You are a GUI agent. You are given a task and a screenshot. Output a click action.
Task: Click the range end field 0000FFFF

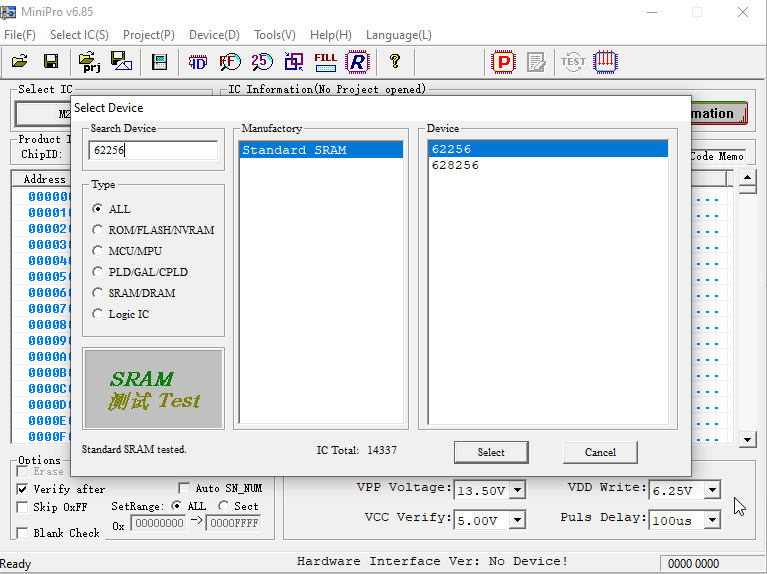click(234, 523)
